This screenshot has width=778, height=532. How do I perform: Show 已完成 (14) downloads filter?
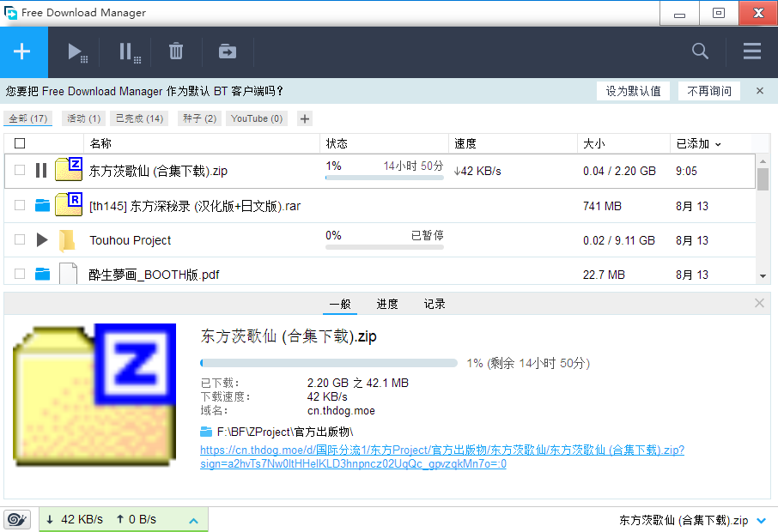(139, 118)
